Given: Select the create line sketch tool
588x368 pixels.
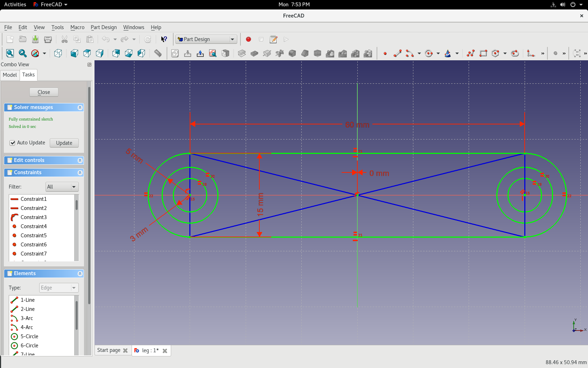Looking at the screenshot, I should [397, 53].
